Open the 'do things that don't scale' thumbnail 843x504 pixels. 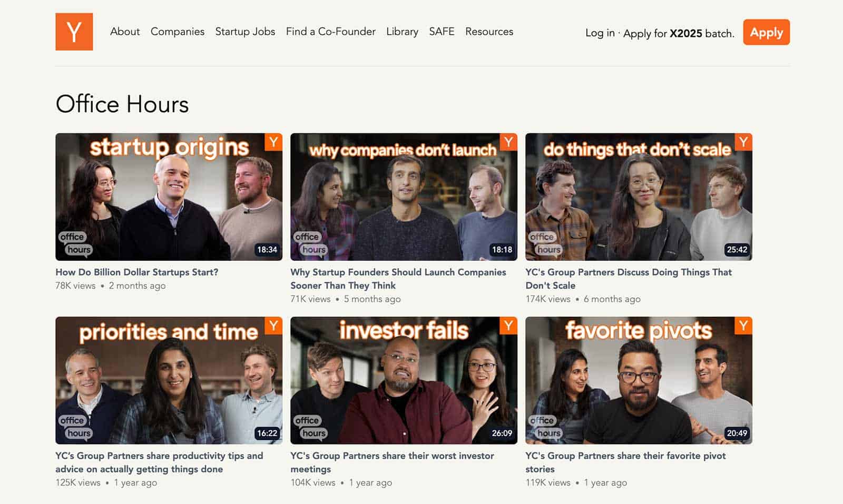click(x=639, y=197)
